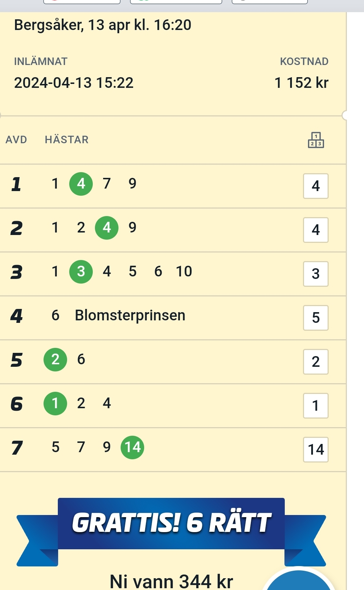The width and height of the screenshot is (364, 590).
Task: Select green horse 4 in avdelning 1
Action: [x=81, y=184]
